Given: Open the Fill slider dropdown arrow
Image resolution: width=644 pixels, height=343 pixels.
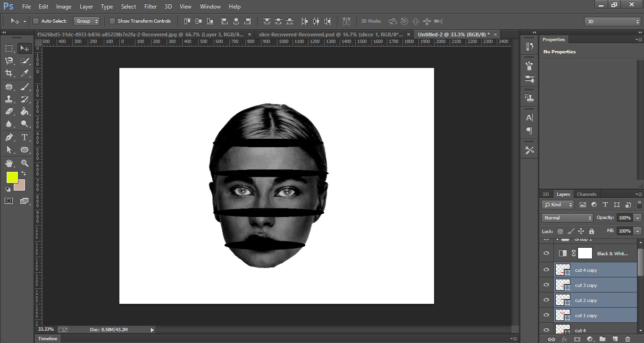Looking at the screenshot, I should click(638, 231).
